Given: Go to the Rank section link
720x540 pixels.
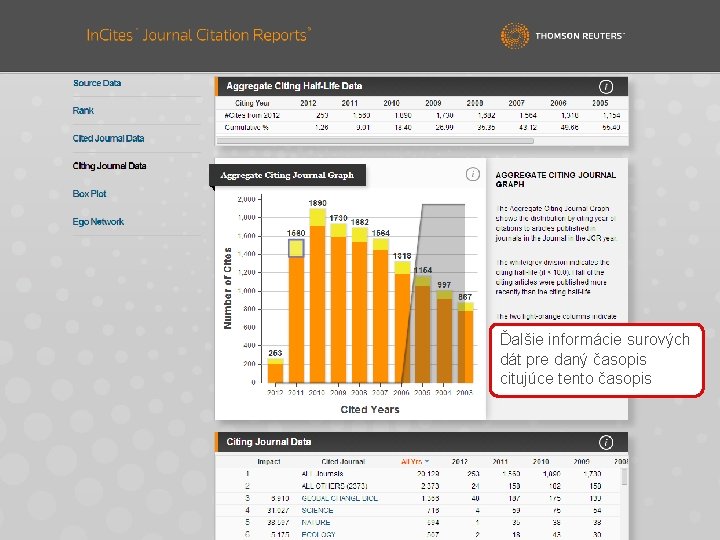Looking at the screenshot, I should point(83,111).
